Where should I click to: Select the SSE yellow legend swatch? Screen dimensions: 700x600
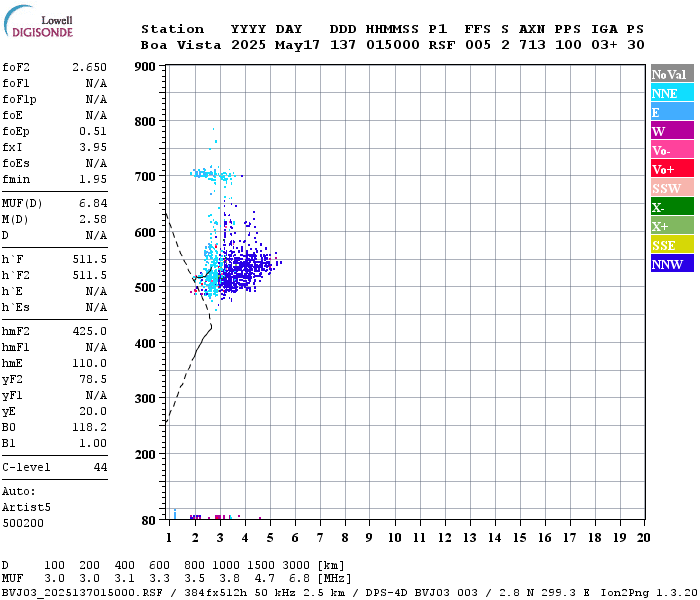pos(672,245)
